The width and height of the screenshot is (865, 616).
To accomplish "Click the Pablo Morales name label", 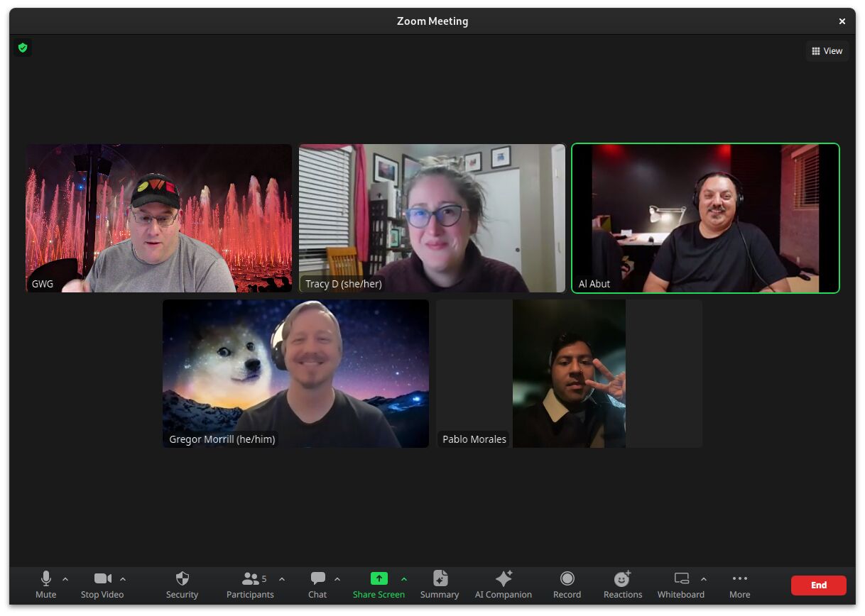I will pyautogui.click(x=474, y=439).
